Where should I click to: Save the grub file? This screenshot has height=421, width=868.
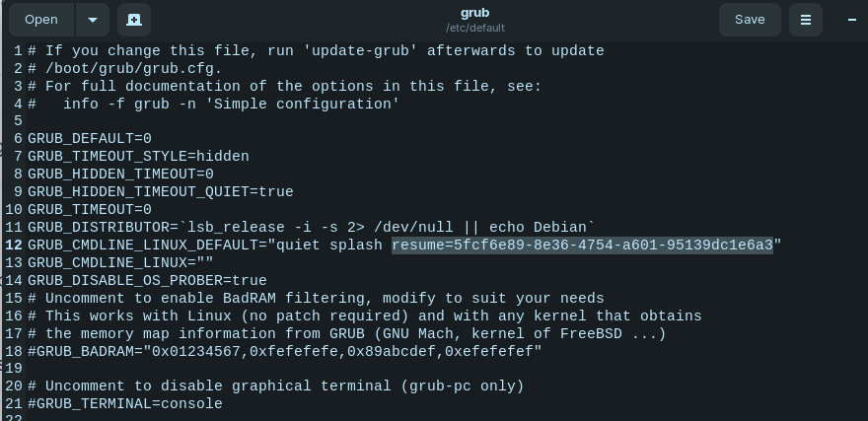[750, 20]
